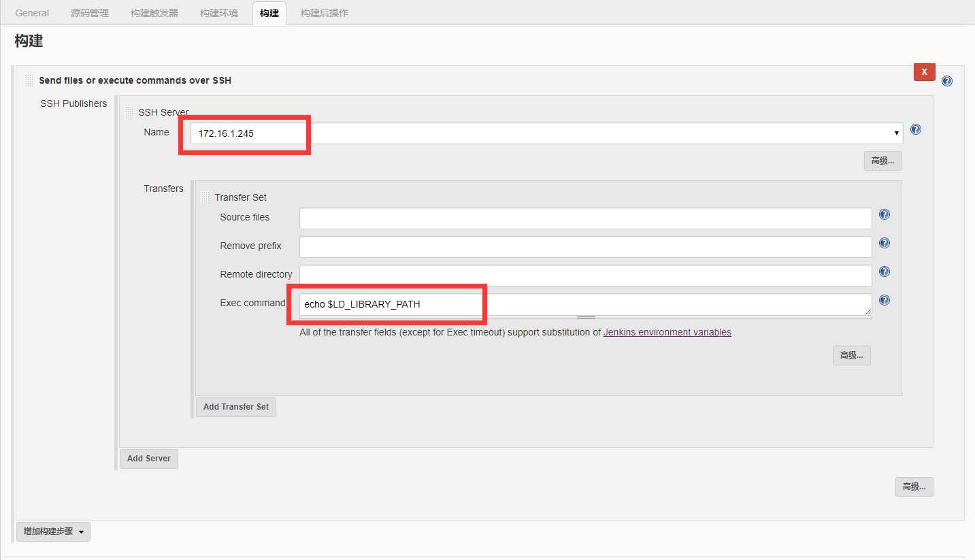Open help for the SSH build step

[x=946, y=81]
